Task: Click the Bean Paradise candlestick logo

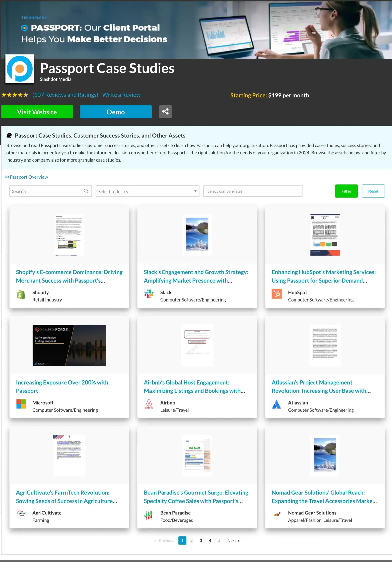Action: pos(149,515)
